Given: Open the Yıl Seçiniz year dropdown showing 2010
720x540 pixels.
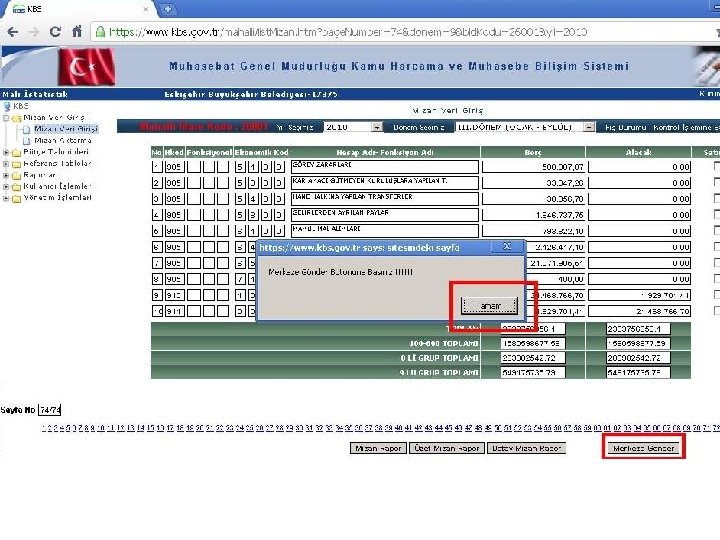Looking at the screenshot, I should pyautogui.click(x=353, y=127).
